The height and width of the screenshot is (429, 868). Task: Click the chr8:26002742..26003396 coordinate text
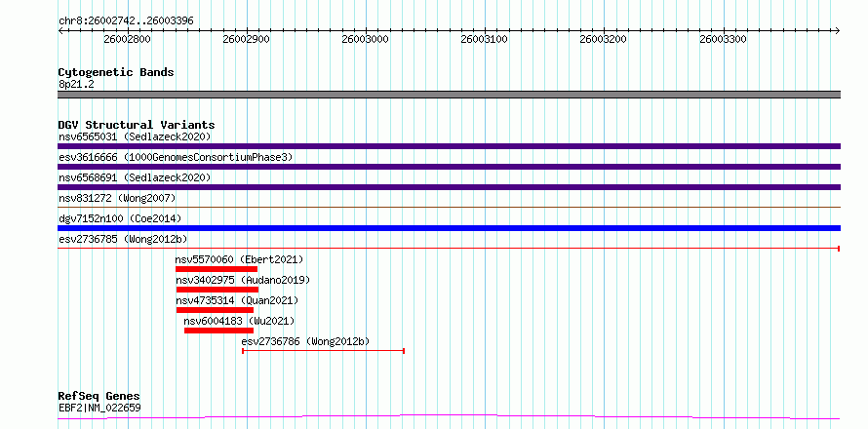coord(126,21)
